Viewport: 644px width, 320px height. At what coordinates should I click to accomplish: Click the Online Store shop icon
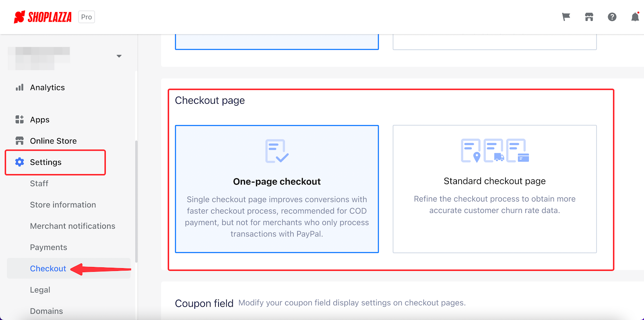pos(19,141)
